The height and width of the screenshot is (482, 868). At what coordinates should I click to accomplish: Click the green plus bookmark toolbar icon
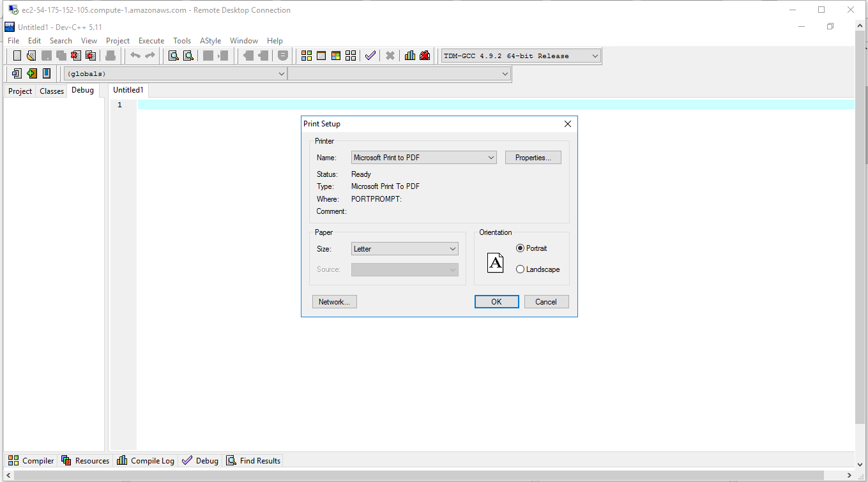[31, 73]
